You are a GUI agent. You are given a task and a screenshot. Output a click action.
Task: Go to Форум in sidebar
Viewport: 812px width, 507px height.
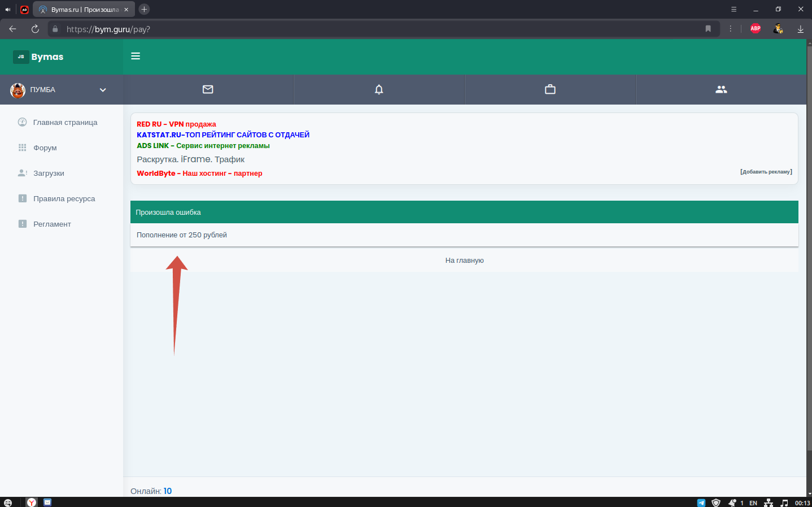(45, 148)
